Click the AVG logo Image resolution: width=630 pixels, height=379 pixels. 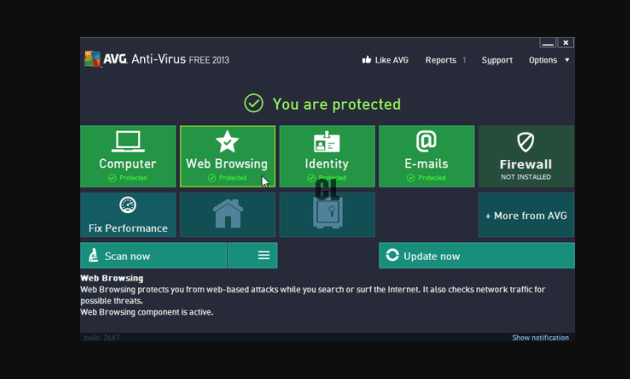[x=92, y=59]
